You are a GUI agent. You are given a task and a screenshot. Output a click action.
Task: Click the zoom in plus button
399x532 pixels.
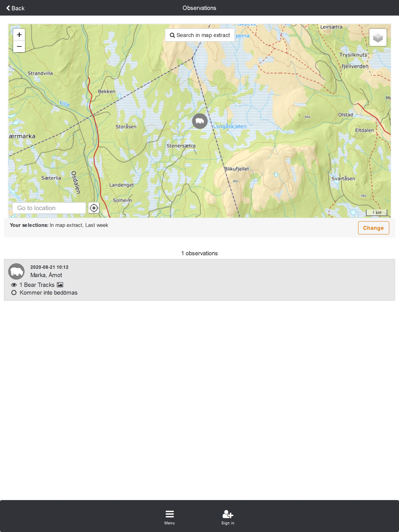tap(19, 34)
